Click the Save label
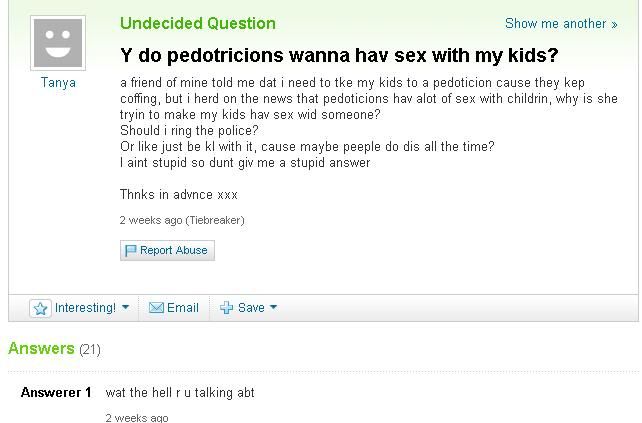This screenshot has width=642, height=423. tap(251, 308)
